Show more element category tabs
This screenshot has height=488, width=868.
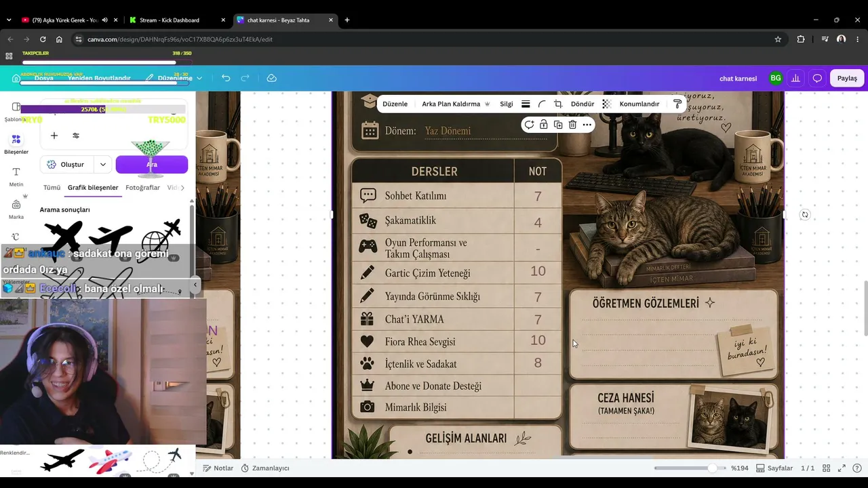pos(182,188)
